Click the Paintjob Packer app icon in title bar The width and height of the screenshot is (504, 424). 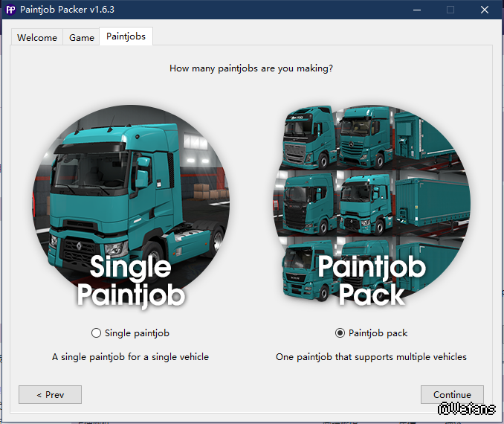coord(11,10)
